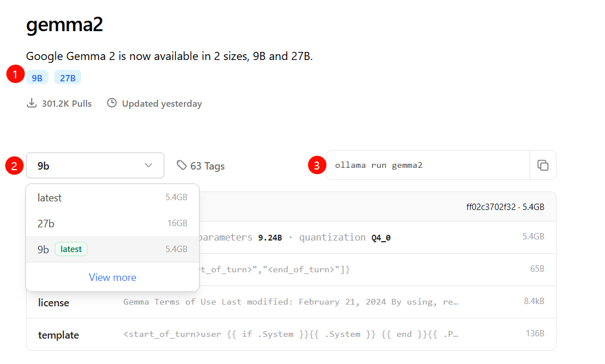Viewport: 605px width, 364px height.
Task: Select the latest entry at top of dropdown
Action: pyautogui.click(x=112, y=198)
